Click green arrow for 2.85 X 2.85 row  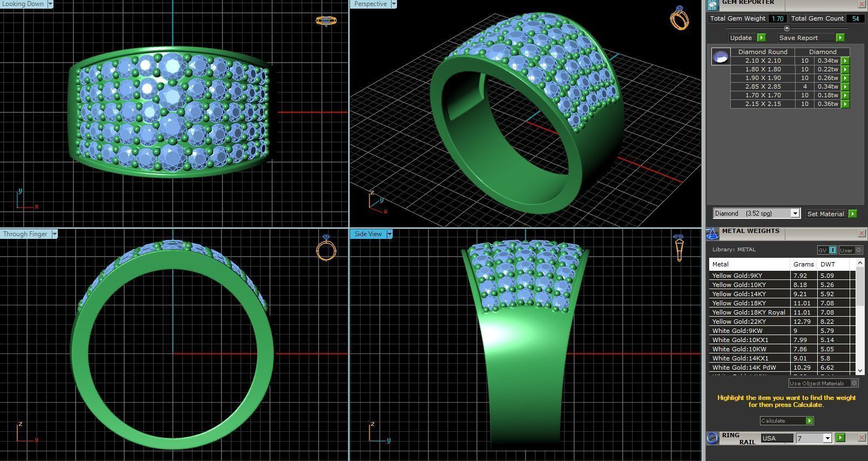[x=845, y=87]
